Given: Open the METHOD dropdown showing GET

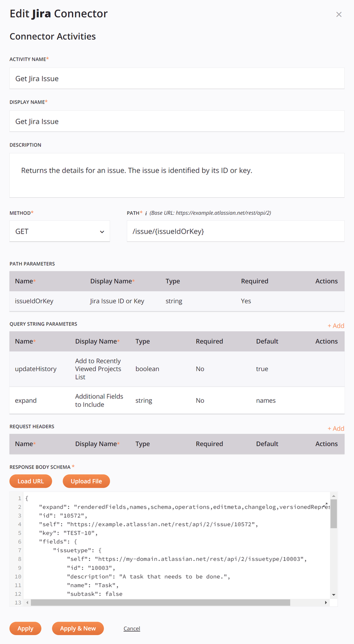Looking at the screenshot, I should 59,231.
